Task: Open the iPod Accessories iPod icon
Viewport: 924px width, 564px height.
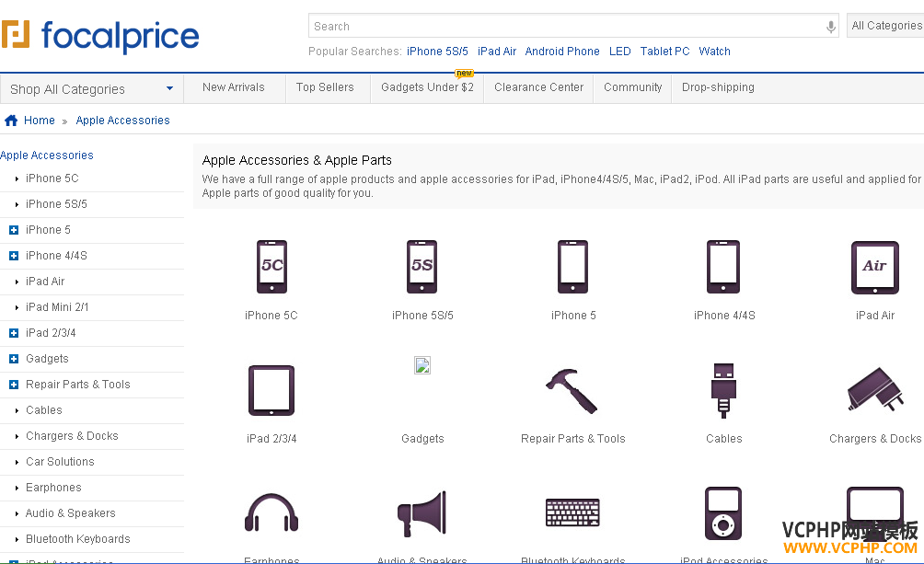Action: [723, 512]
